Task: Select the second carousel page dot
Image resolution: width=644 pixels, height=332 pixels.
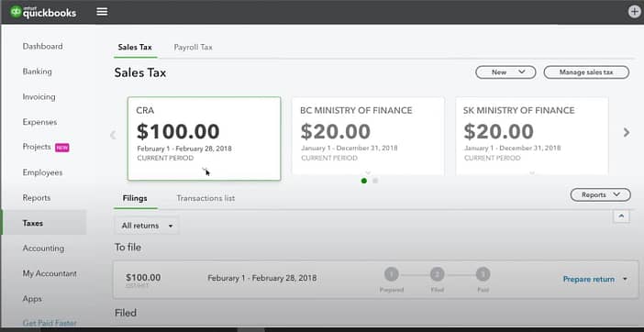Action: 375,181
